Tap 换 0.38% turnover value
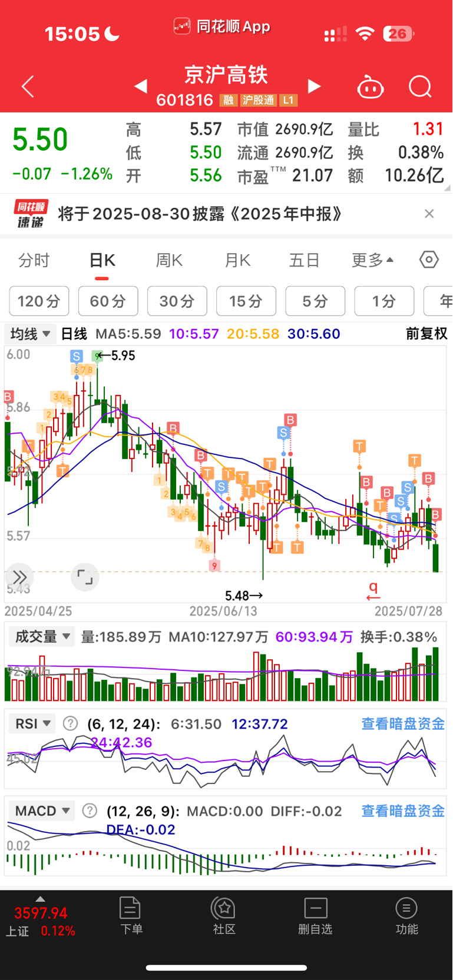This screenshot has height=980, width=453. [421, 152]
